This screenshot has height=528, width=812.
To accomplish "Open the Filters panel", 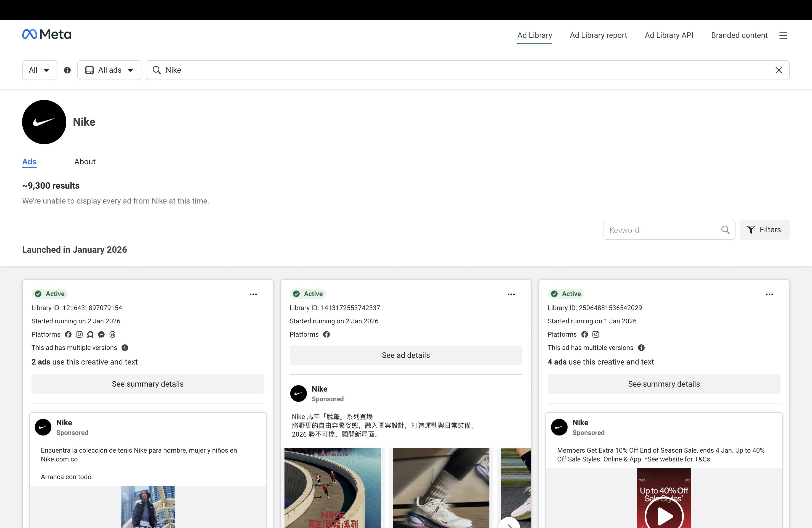I will coord(764,230).
